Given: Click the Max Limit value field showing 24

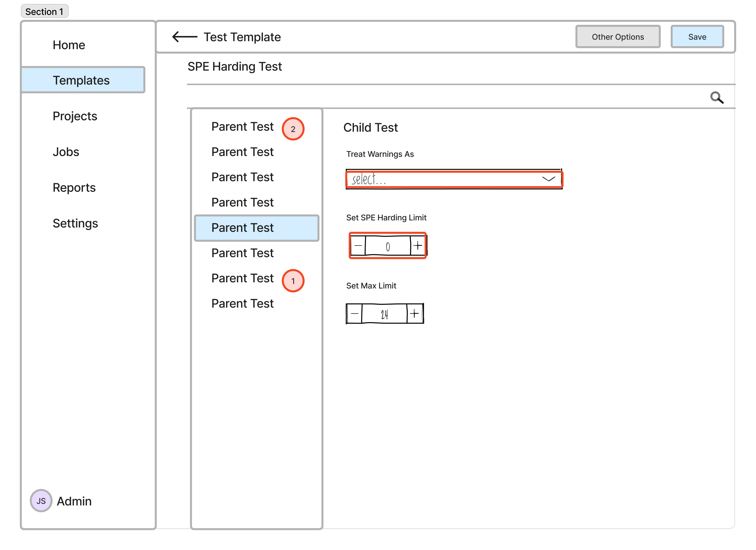Looking at the screenshot, I should coord(384,313).
